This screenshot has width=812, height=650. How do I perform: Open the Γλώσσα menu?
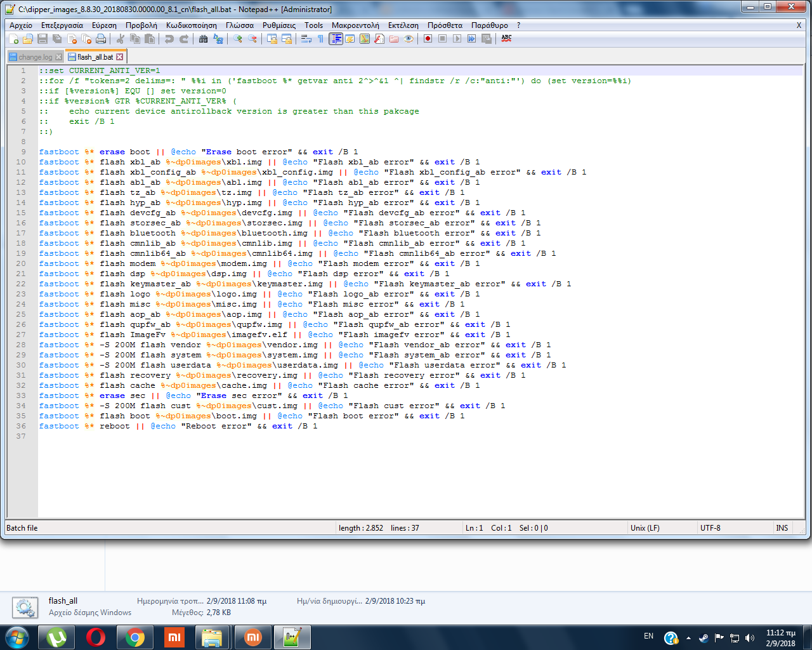239,25
